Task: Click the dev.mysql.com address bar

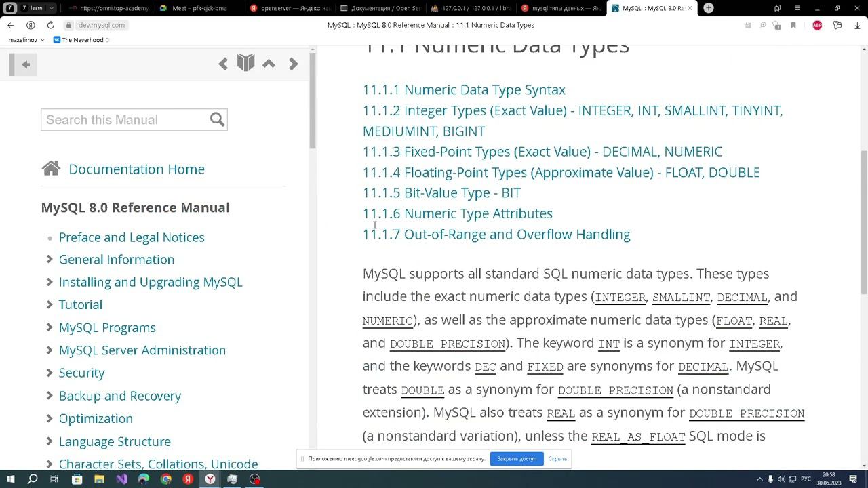Action: (102, 25)
